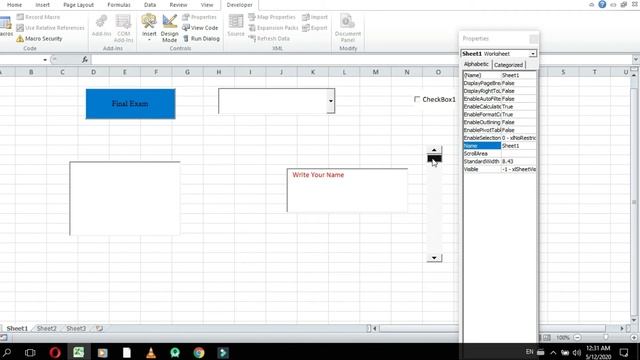Click the scroll bar control down arrow
This screenshot has height=360, width=640.
[434, 258]
